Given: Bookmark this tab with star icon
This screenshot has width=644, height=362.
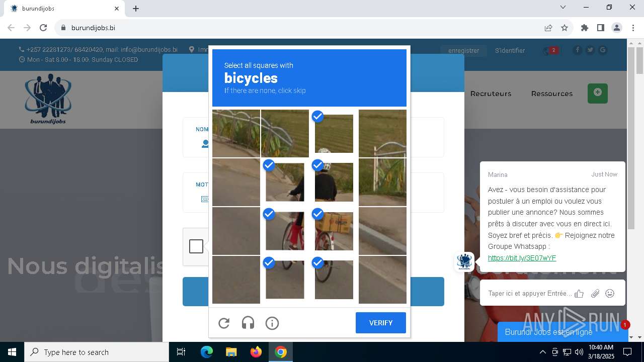Looking at the screenshot, I should coord(565,28).
